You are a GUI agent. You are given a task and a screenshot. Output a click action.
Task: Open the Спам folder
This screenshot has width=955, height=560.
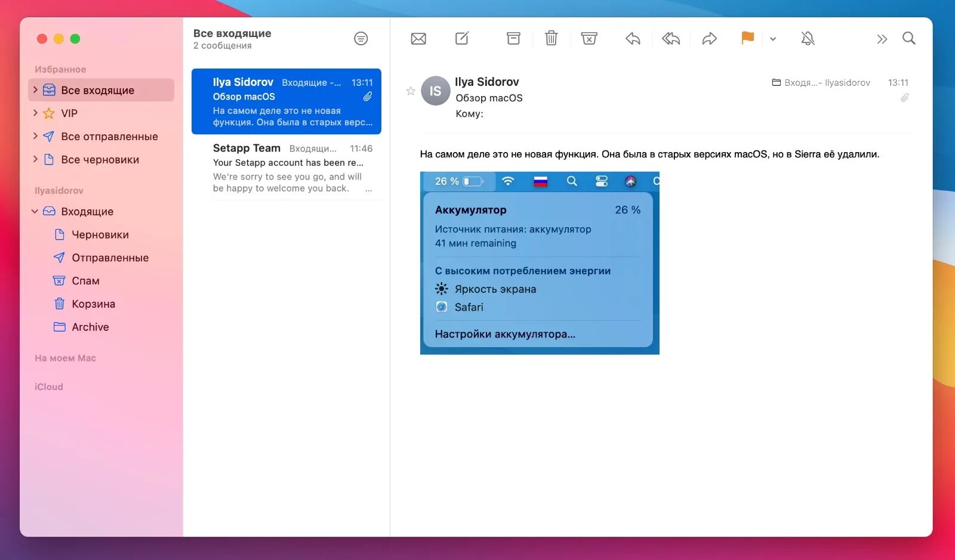pyautogui.click(x=101, y=281)
